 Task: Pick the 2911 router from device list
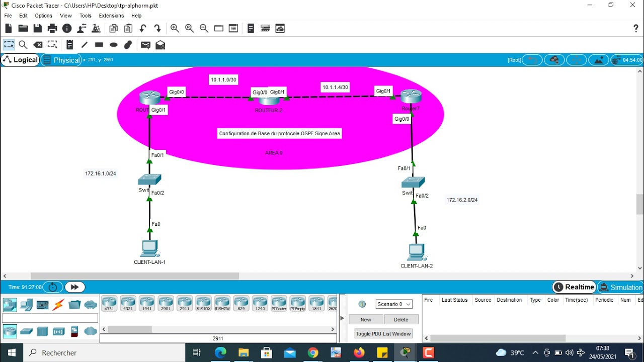point(185,304)
